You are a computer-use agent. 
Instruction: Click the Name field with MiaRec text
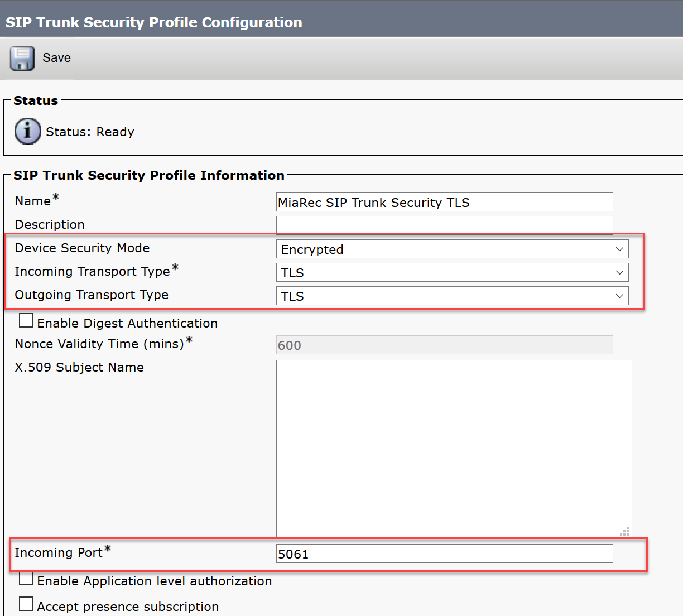(445, 202)
